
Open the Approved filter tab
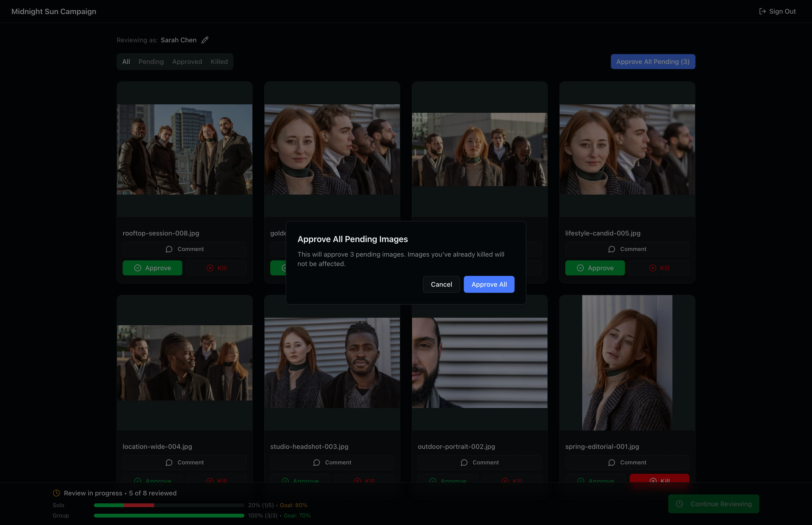(x=187, y=62)
